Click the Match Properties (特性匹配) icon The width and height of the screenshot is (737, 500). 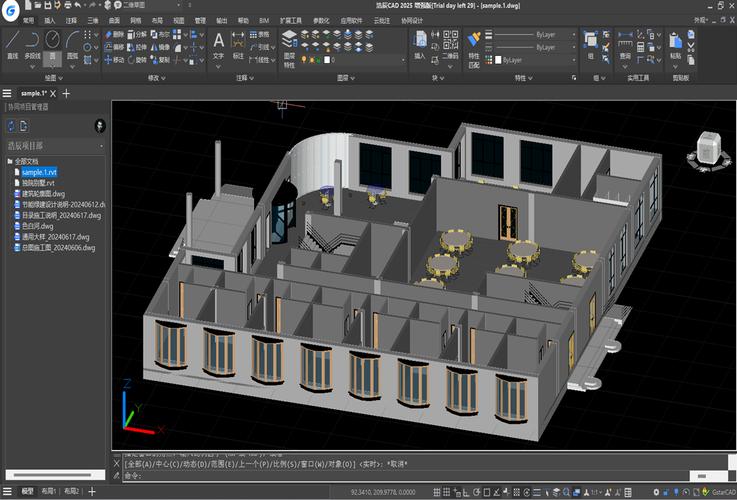474,44
